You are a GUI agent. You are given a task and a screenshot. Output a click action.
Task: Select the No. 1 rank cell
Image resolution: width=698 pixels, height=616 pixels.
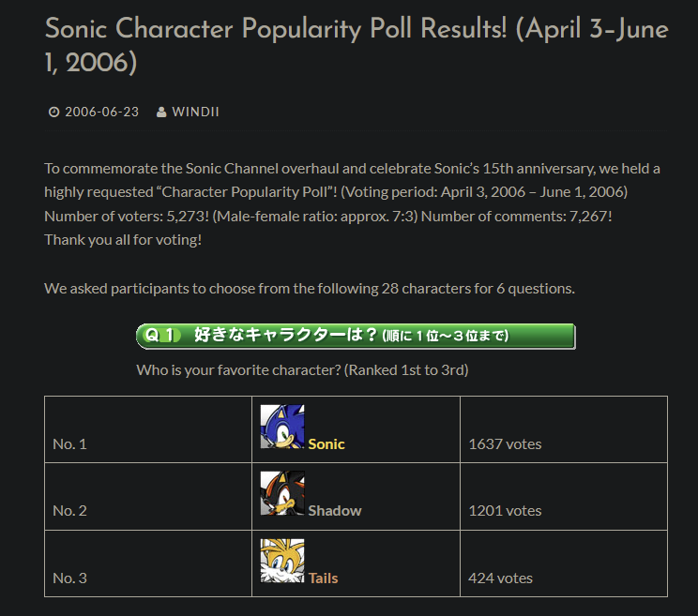click(148, 429)
